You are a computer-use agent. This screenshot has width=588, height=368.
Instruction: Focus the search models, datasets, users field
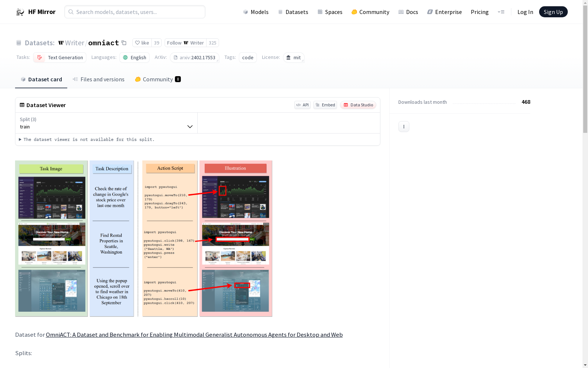[135, 12]
